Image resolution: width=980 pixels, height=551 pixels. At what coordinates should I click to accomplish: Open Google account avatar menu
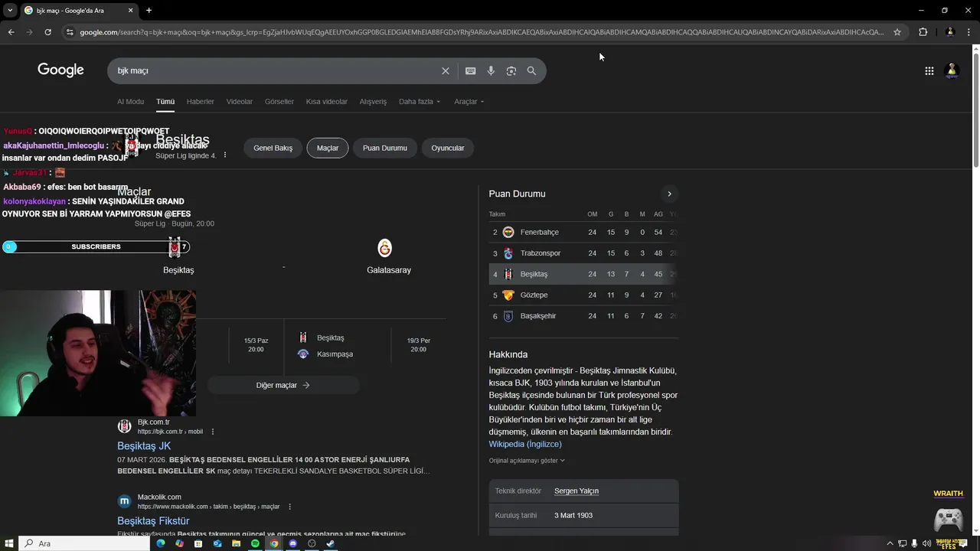[952, 70]
